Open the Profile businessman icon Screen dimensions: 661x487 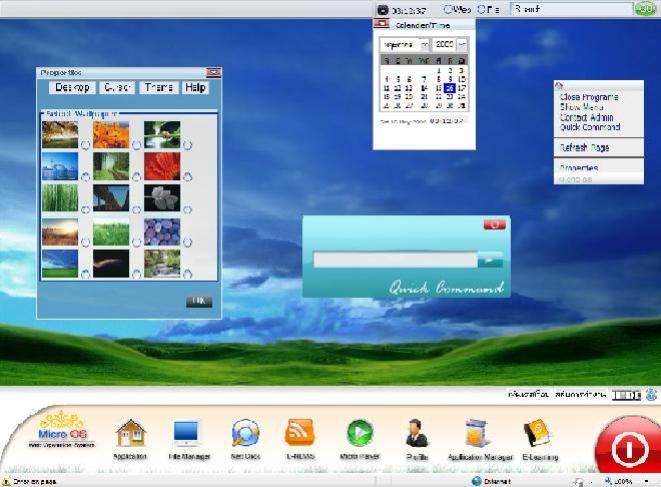[416, 433]
